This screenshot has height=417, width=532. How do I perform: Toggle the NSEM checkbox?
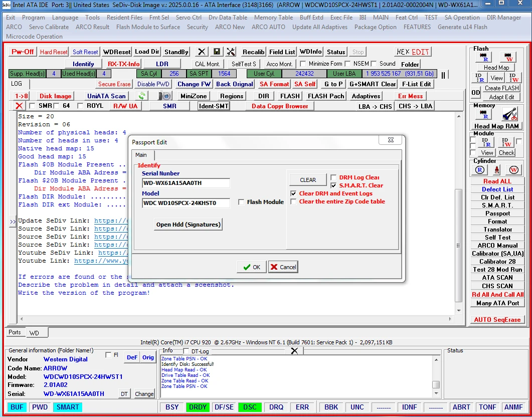pyautogui.click(x=347, y=64)
